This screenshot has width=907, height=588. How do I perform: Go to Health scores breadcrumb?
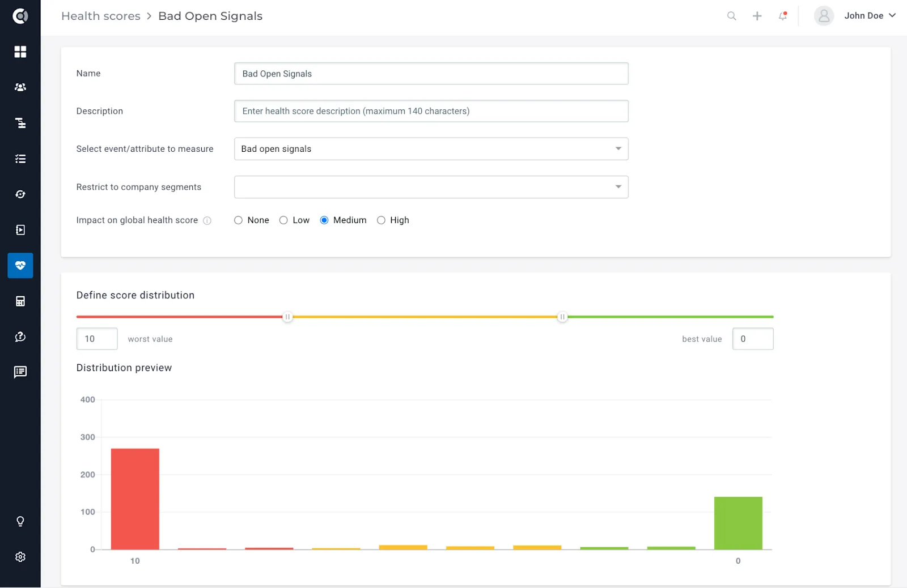(x=101, y=16)
